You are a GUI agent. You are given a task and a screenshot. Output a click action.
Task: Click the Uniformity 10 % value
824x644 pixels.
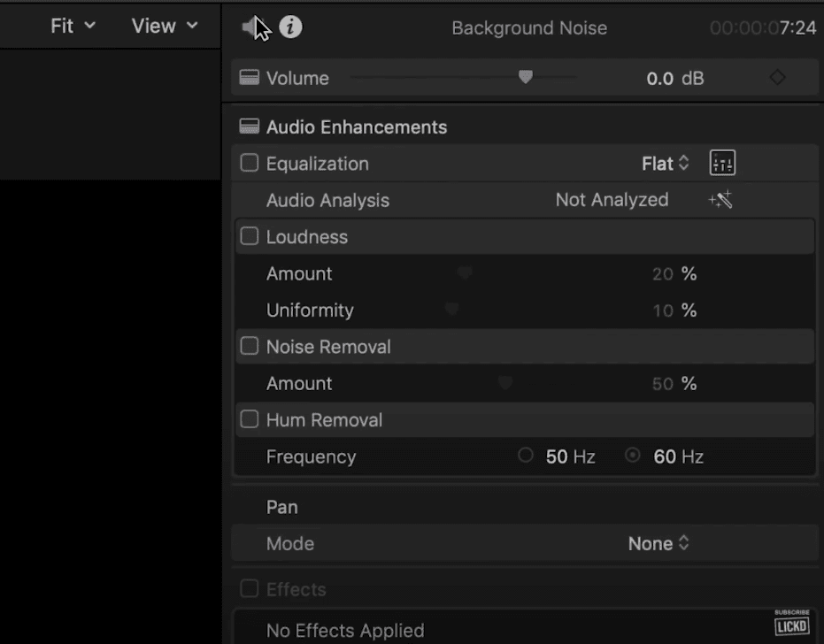[674, 310]
